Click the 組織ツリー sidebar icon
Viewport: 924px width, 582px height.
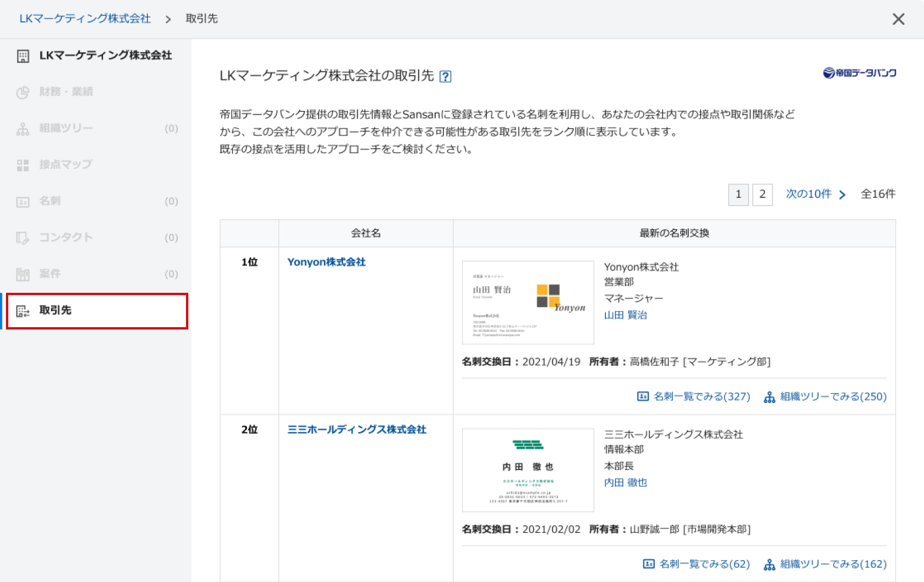23,129
